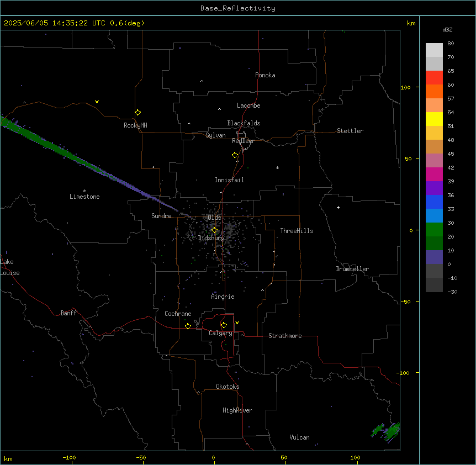Click the Olds label
Image resolution: width=476 pixels, height=465 pixels.
(214, 218)
